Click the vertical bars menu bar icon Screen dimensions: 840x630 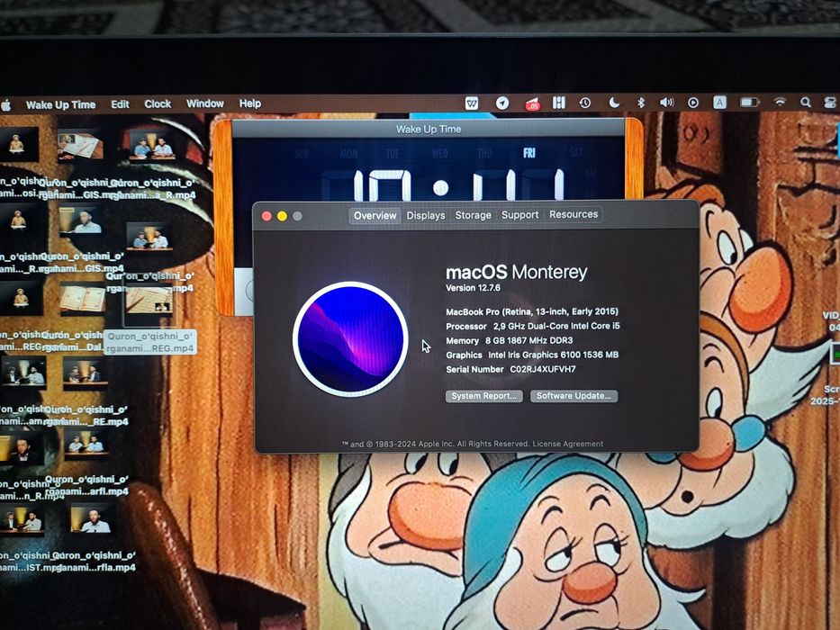559,103
